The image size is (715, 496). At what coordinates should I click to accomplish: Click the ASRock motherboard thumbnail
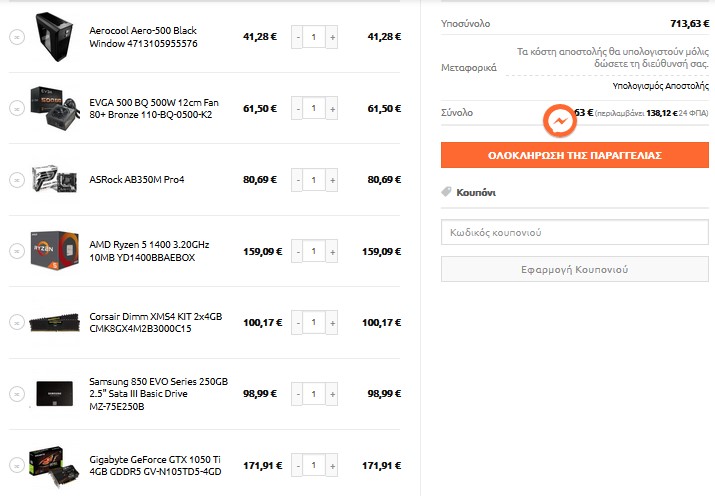pyautogui.click(x=54, y=179)
